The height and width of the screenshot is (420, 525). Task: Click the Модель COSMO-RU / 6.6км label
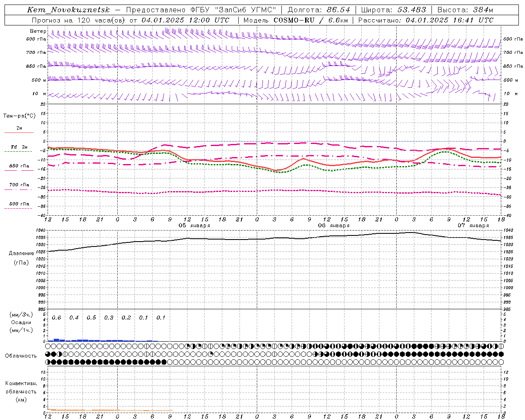(x=296, y=20)
